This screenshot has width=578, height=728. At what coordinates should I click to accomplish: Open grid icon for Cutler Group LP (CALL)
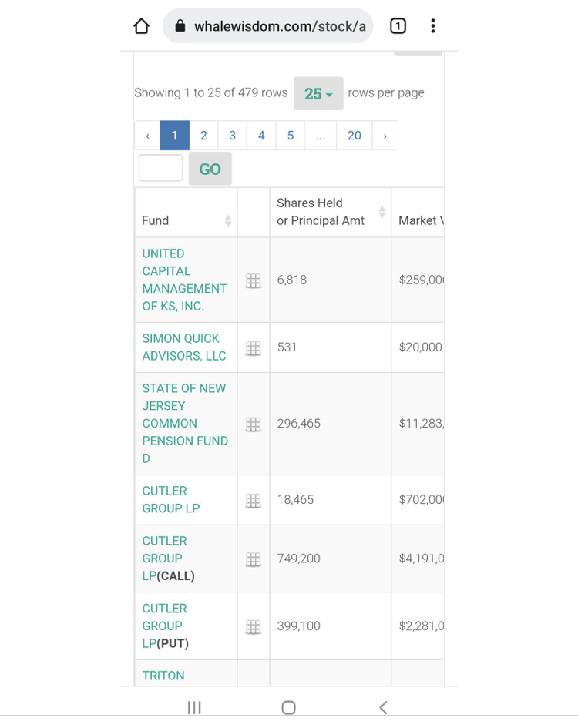click(253, 559)
